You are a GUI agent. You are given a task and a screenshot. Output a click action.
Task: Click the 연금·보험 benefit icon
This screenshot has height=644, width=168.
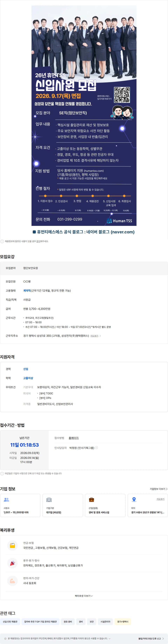click(x=12, y=545)
